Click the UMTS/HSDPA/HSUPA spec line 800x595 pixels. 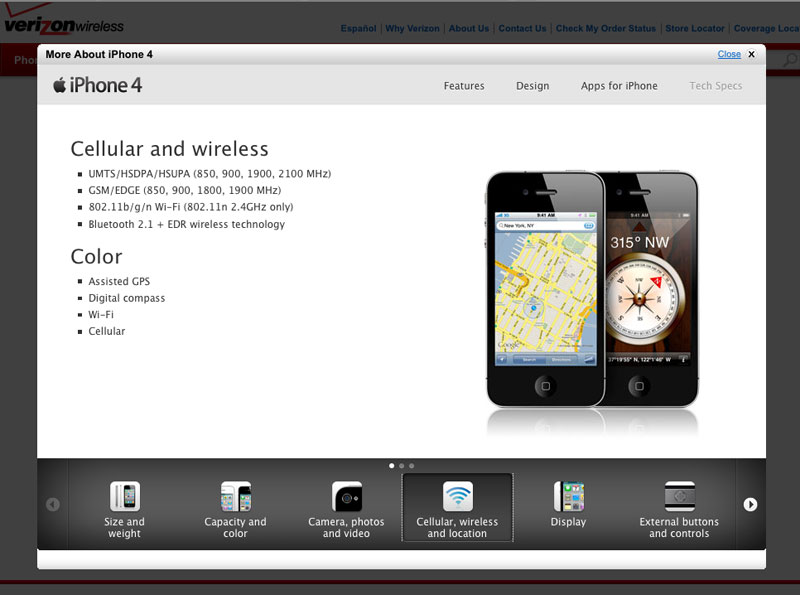(x=210, y=173)
